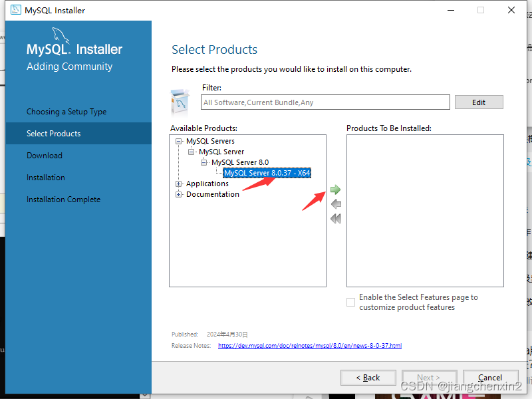This screenshot has height=399, width=532.
Task: Enable the Select Features page checkbox
Action: (x=350, y=302)
